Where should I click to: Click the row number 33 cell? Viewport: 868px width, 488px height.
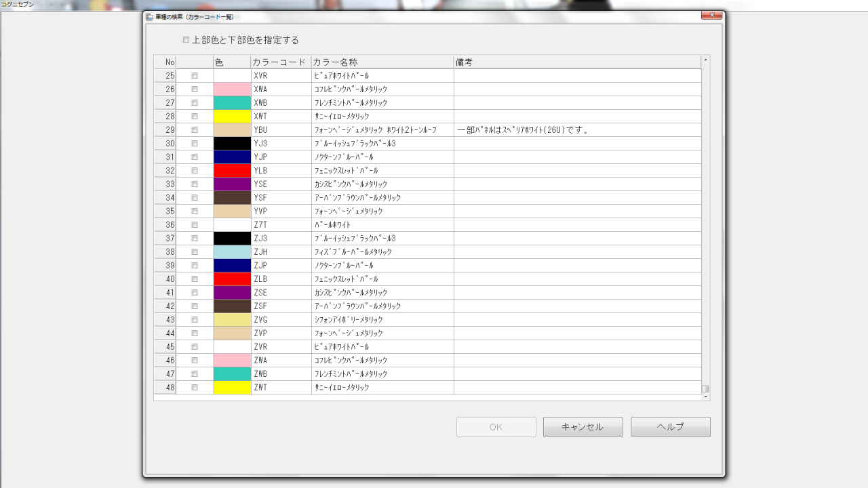[x=165, y=184]
